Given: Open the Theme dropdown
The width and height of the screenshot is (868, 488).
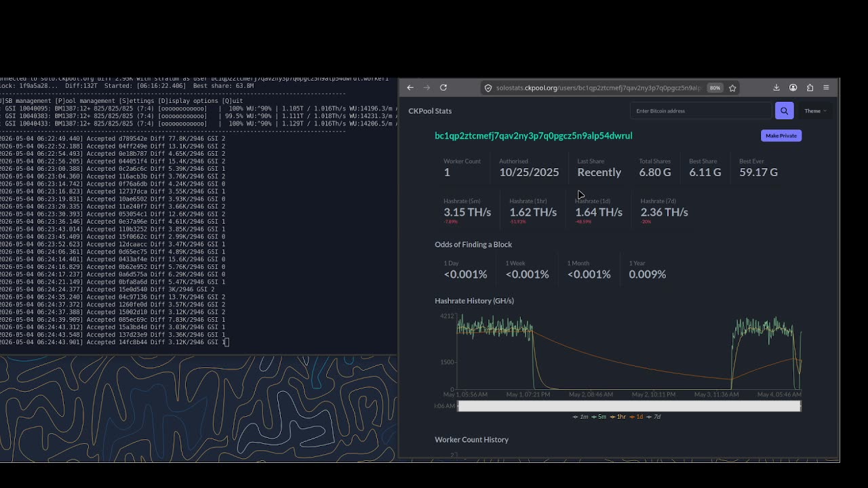Looking at the screenshot, I should click(x=816, y=111).
